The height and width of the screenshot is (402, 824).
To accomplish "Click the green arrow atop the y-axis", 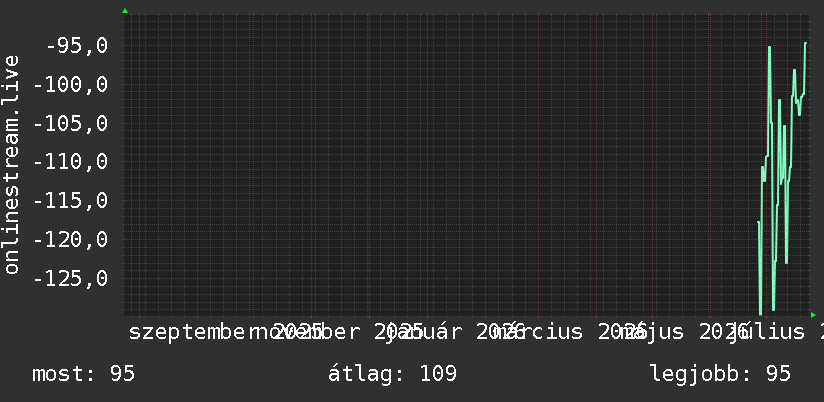I will click(125, 11).
